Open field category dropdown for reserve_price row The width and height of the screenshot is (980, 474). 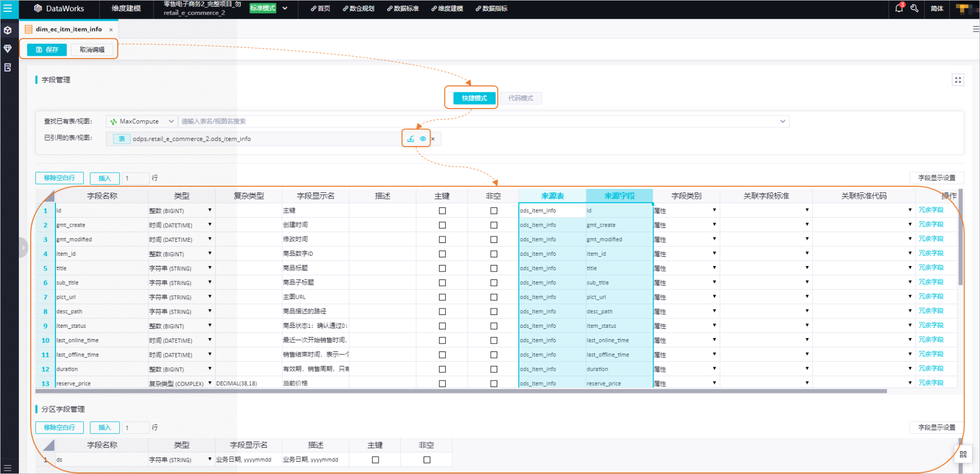click(x=714, y=383)
